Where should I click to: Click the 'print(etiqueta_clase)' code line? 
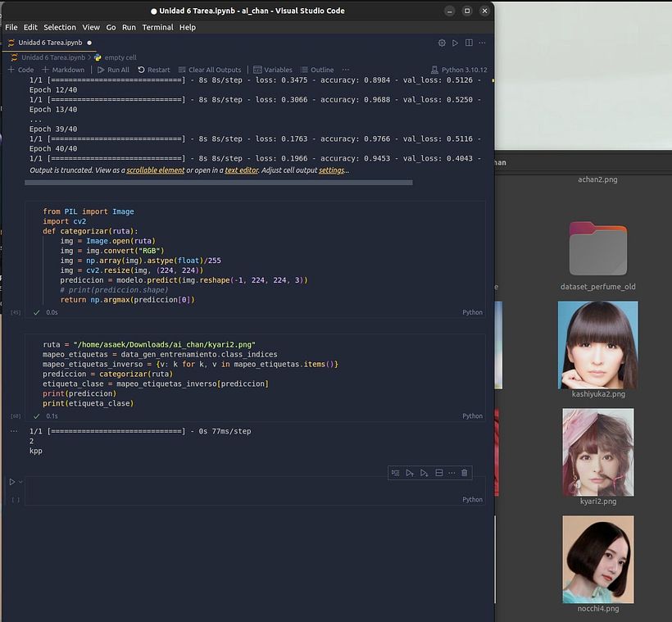[89, 403]
